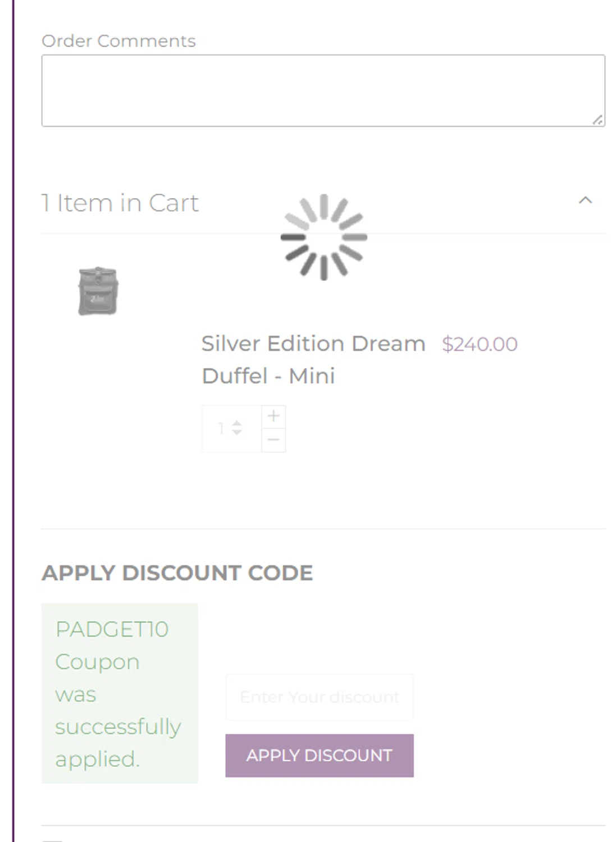Image resolution: width=616 pixels, height=842 pixels.
Task: Click the quantity number field showing 1
Action: click(222, 428)
